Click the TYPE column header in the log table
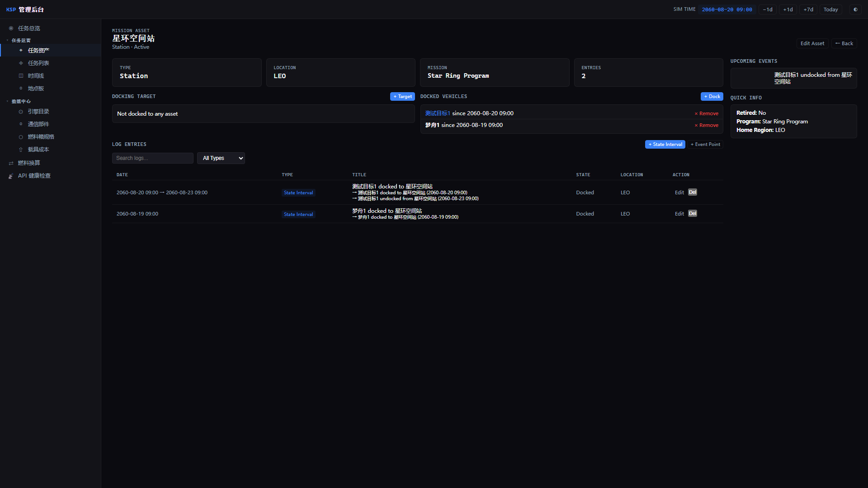The height and width of the screenshot is (488, 868). tap(287, 175)
